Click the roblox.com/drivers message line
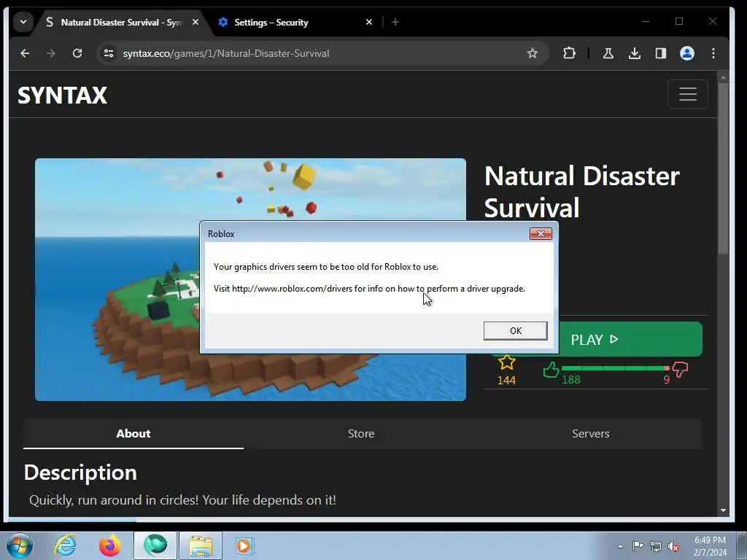 tap(369, 289)
